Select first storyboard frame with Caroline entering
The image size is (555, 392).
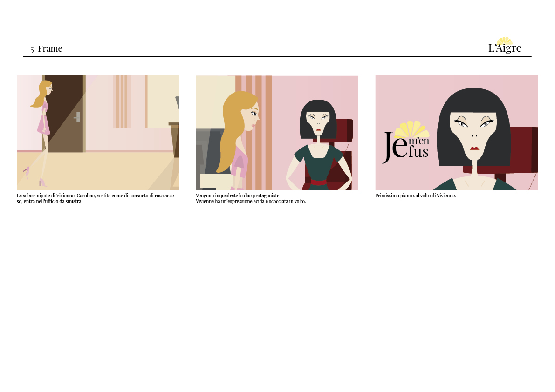98,133
